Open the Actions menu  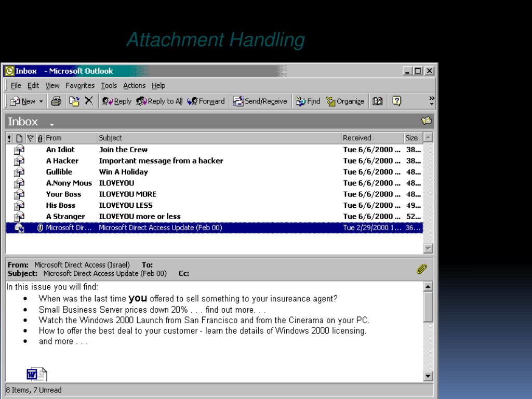tap(134, 86)
